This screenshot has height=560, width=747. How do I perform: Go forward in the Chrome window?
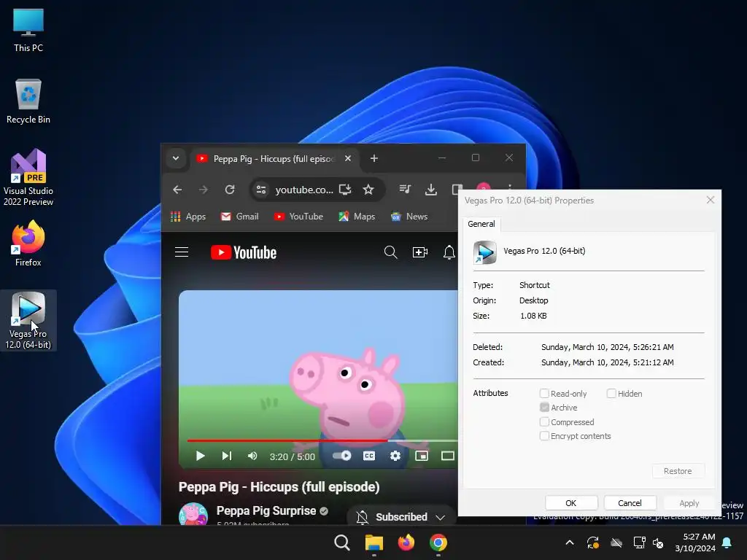click(x=204, y=190)
